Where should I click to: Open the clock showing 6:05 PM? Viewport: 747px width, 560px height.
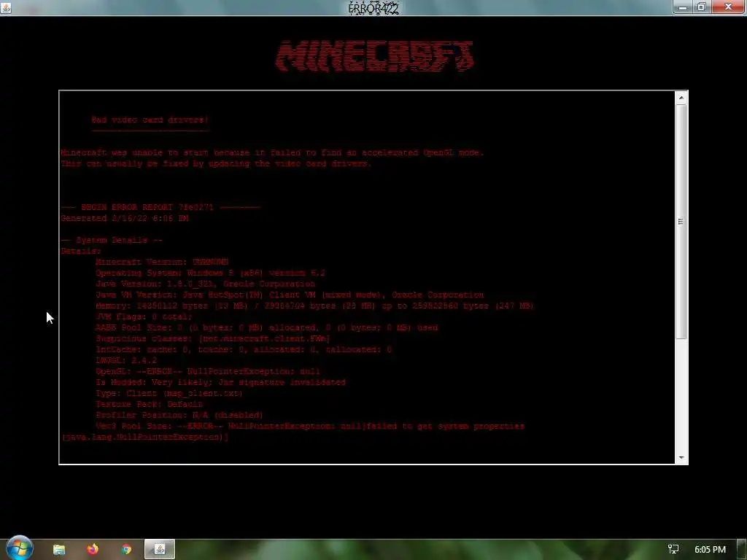click(710, 550)
